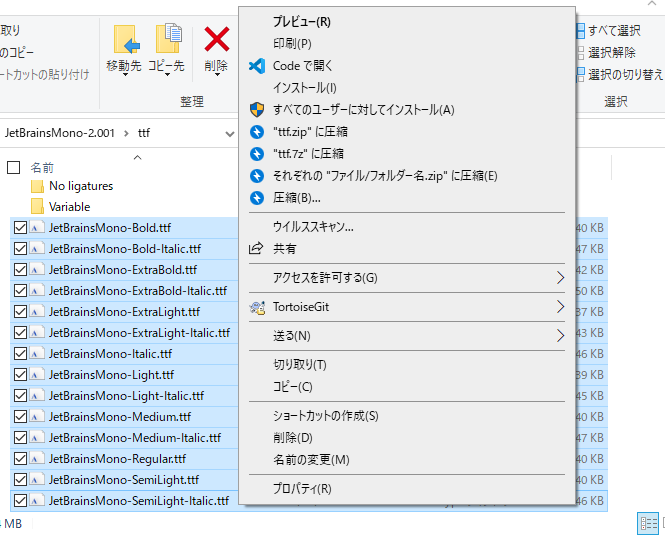Image resolution: width=665 pixels, height=535 pixels.
Task: Expand アクセスを許可する(G) submenu arrow
Action: 560,278
